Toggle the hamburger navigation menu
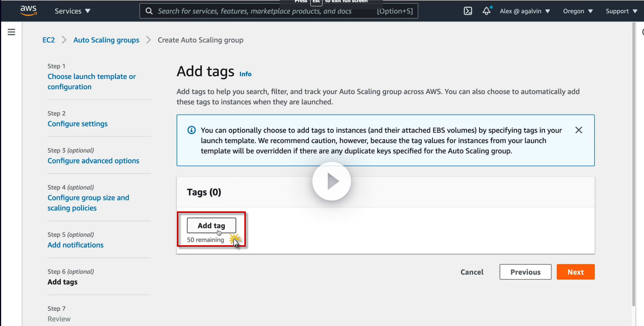Image resolution: width=644 pixels, height=326 pixels. [12, 32]
